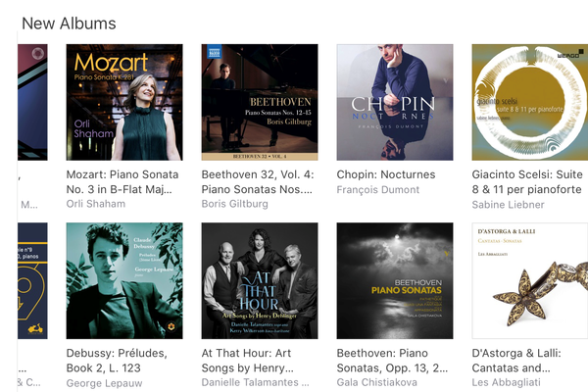Select the Chopin Nocturnes album cover

click(395, 102)
